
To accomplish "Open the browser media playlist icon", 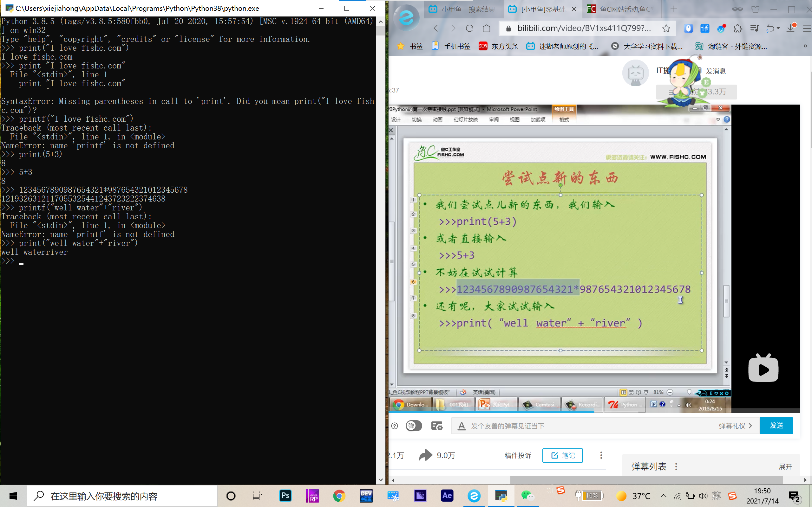I will tap(755, 29).
